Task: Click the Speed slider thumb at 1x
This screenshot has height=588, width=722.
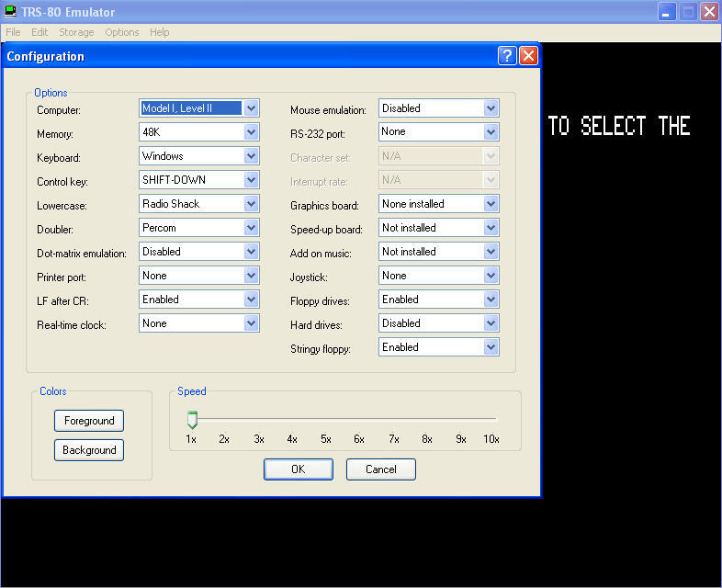Action: pos(192,420)
